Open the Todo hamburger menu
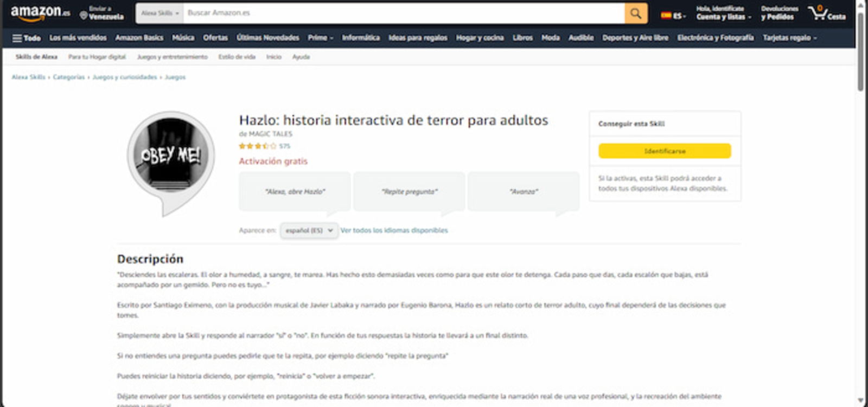The height and width of the screenshot is (407, 868). tap(27, 38)
